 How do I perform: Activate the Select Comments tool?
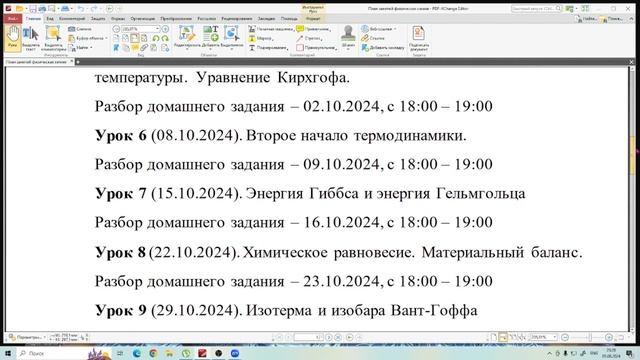tap(53, 39)
